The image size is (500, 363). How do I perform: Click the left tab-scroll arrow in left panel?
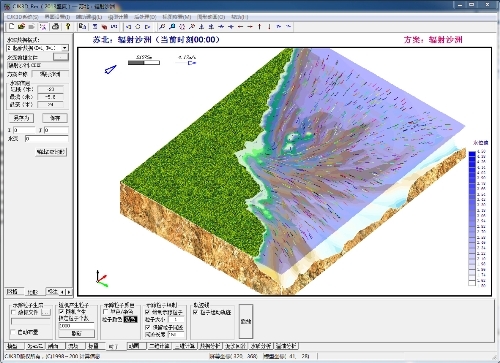[62, 292]
